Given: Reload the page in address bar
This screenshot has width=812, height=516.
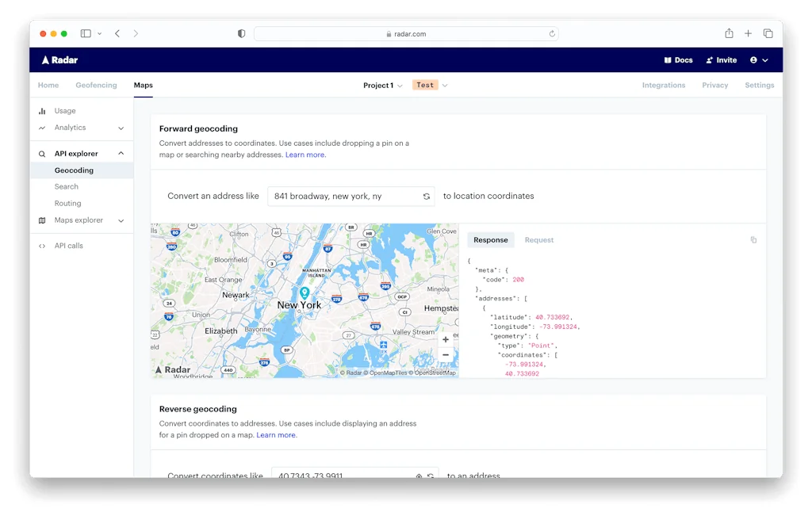Looking at the screenshot, I should coord(552,34).
